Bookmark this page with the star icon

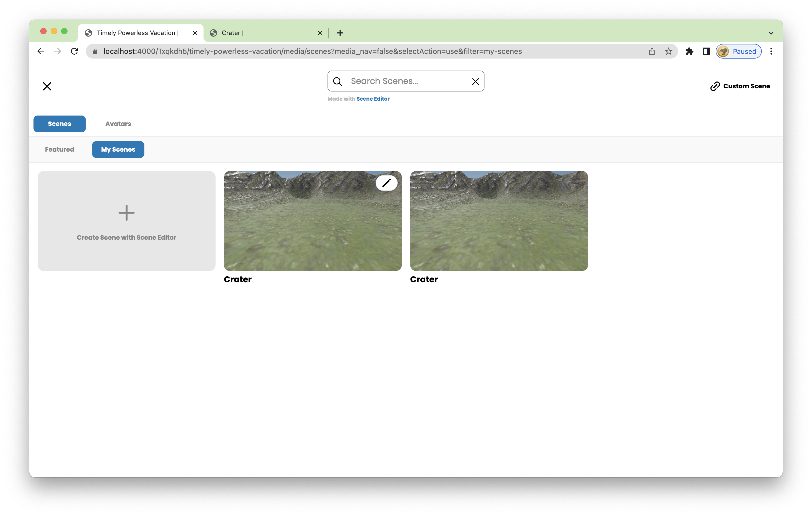[668, 51]
